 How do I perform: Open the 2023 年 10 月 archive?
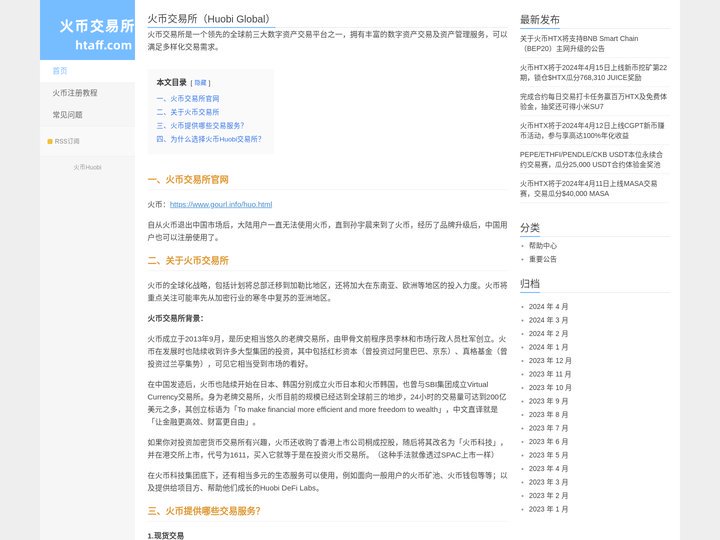tap(550, 388)
